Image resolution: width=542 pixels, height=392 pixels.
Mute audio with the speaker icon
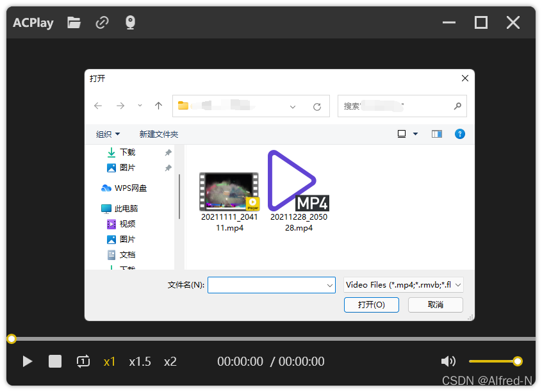[x=448, y=361]
